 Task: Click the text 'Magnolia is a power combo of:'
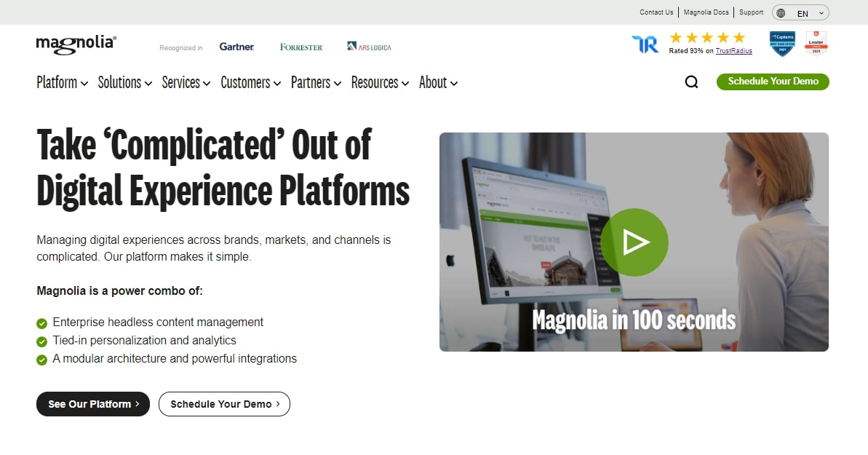pos(119,291)
